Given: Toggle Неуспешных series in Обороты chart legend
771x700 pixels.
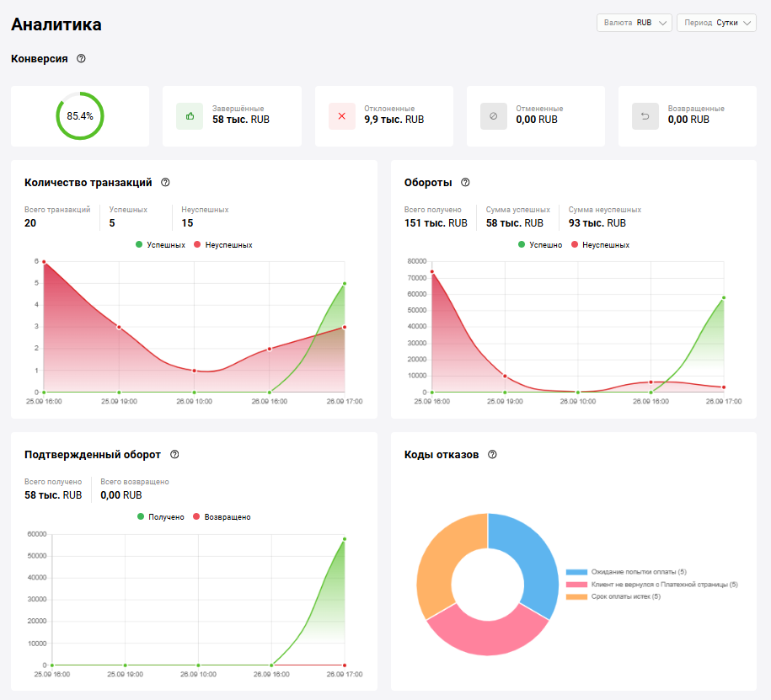Looking at the screenshot, I should [599, 245].
